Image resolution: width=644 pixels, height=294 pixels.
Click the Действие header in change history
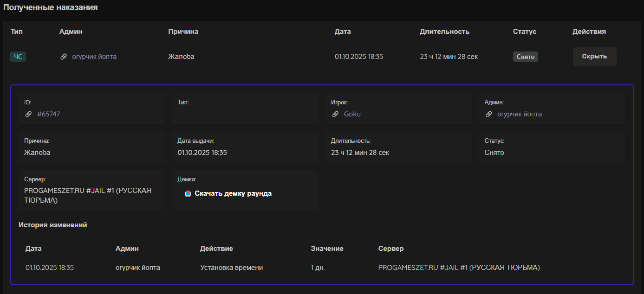pyautogui.click(x=216, y=249)
